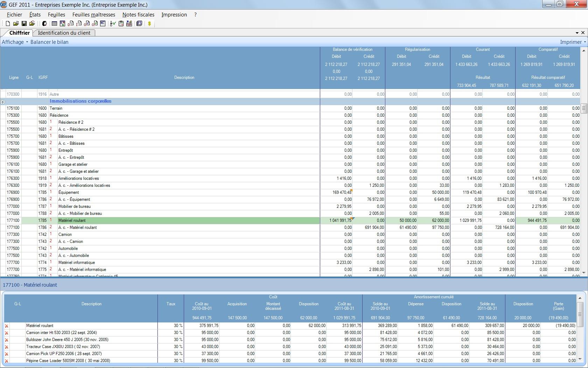
Task: Click Balancer le bilan
Action: [x=49, y=42]
